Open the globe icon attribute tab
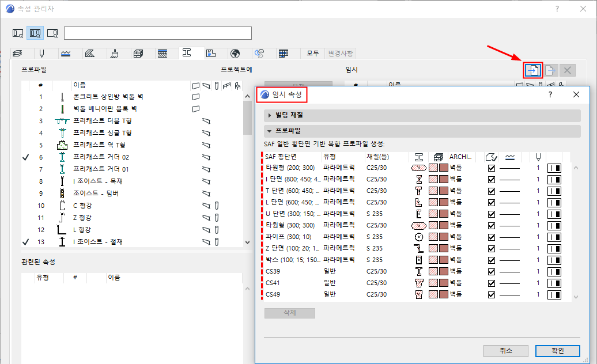Screen dimensions: 597x364 [235, 53]
